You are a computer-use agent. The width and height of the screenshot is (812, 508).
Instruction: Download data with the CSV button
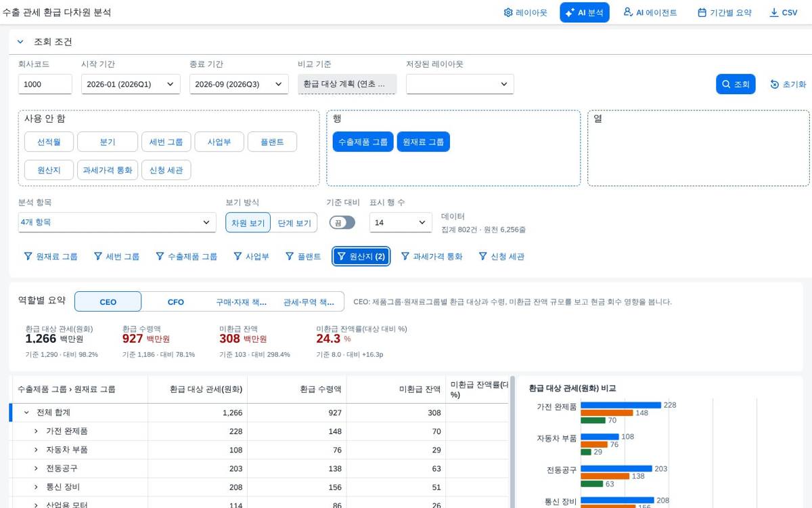click(784, 12)
